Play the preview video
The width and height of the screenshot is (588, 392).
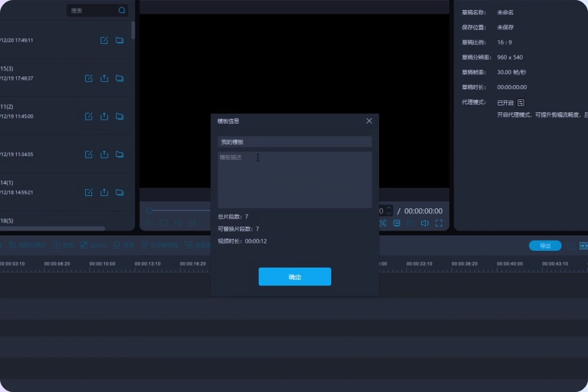tap(150, 223)
